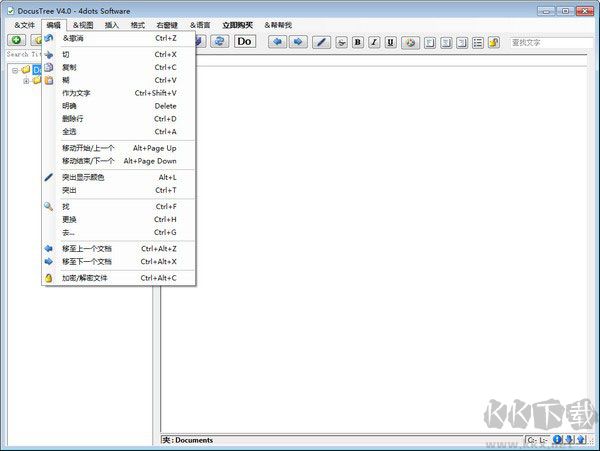Open the 格式 menu
The height and width of the screenshot is (451, 600).
point(137,24)
